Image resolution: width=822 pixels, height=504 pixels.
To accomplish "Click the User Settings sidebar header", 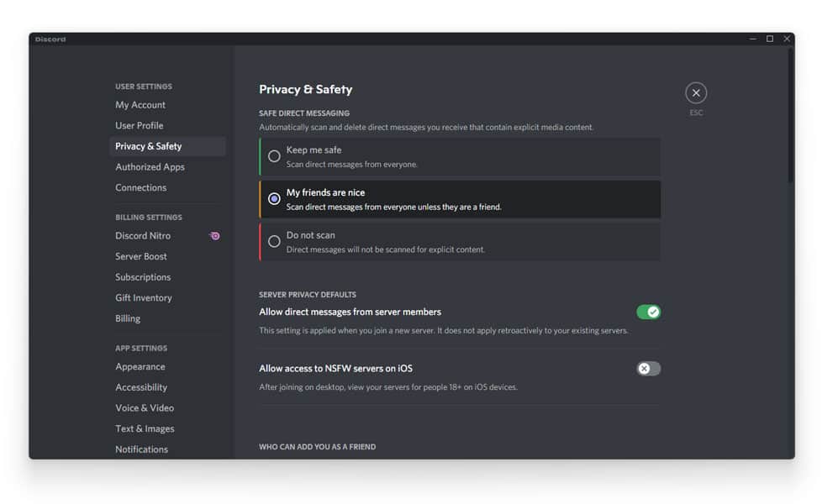I will pos(144,87).
